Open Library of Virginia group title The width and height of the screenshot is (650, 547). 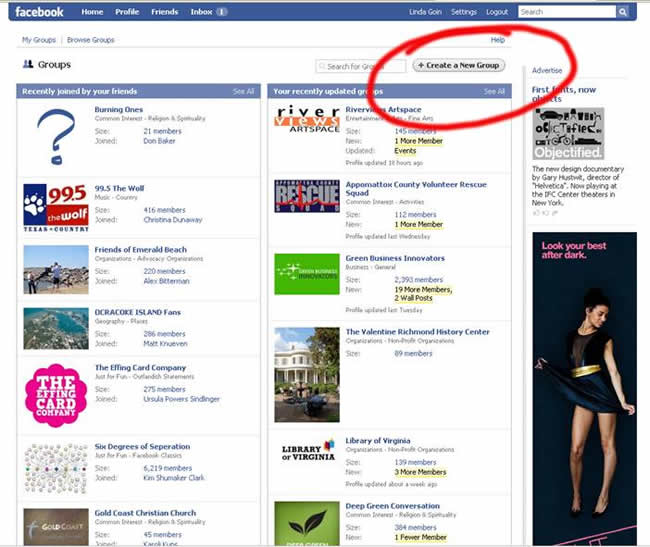click(378, 441)
